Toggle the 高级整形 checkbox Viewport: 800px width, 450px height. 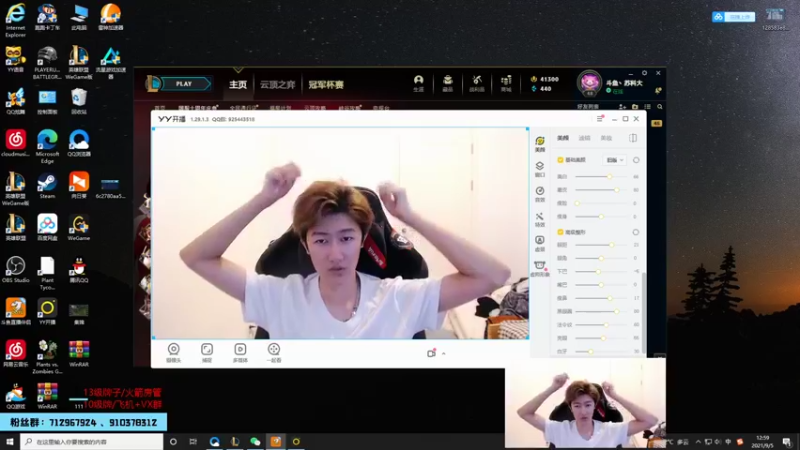[560, 232]
